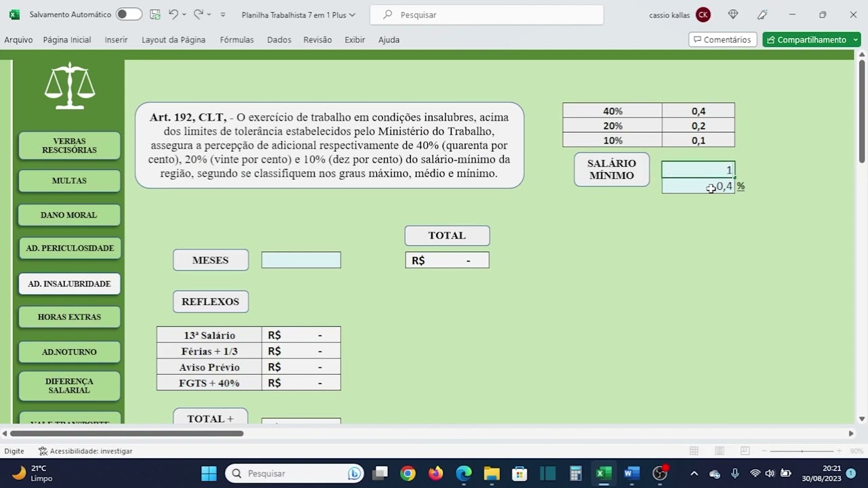Launch Firefox from taskbar
Image resolution: width=868 pixels, height=488 pixels.
435,473
